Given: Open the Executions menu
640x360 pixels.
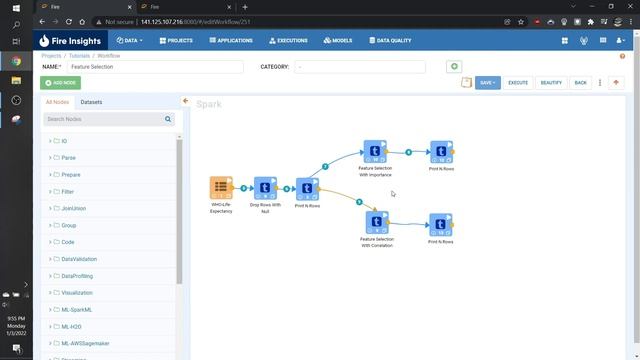Looking at the screenshot, I should pyautogui.click(x=288, y=40).
